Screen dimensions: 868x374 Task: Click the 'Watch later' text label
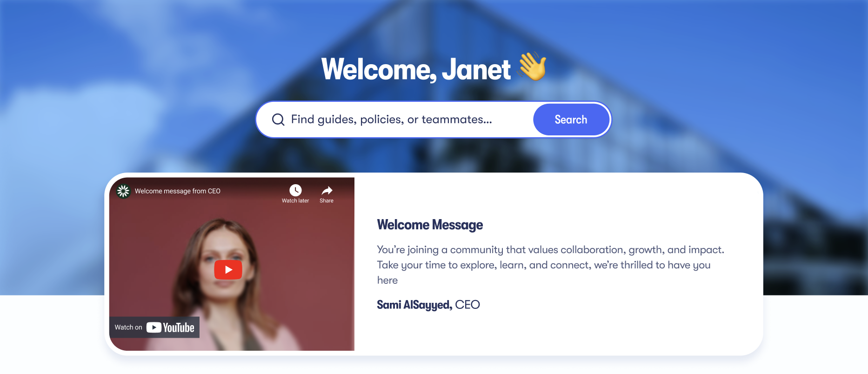295,201
